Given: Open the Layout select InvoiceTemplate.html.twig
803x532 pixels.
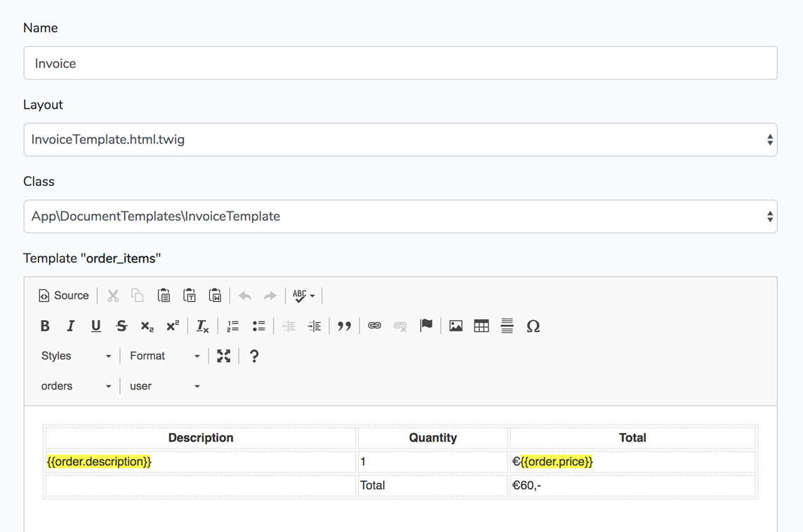Looking at the screenshot, I should 401,140.
